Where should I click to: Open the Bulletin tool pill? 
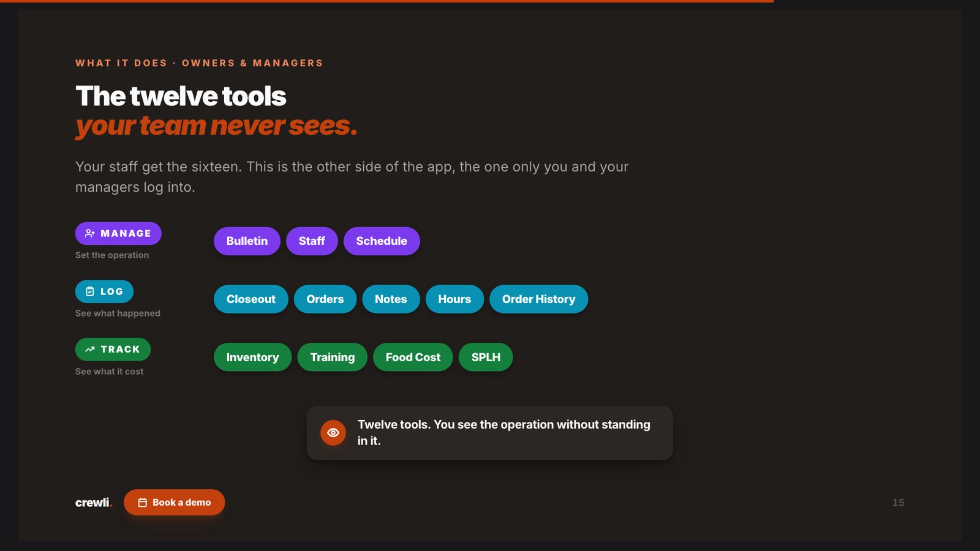click(247, 241)
